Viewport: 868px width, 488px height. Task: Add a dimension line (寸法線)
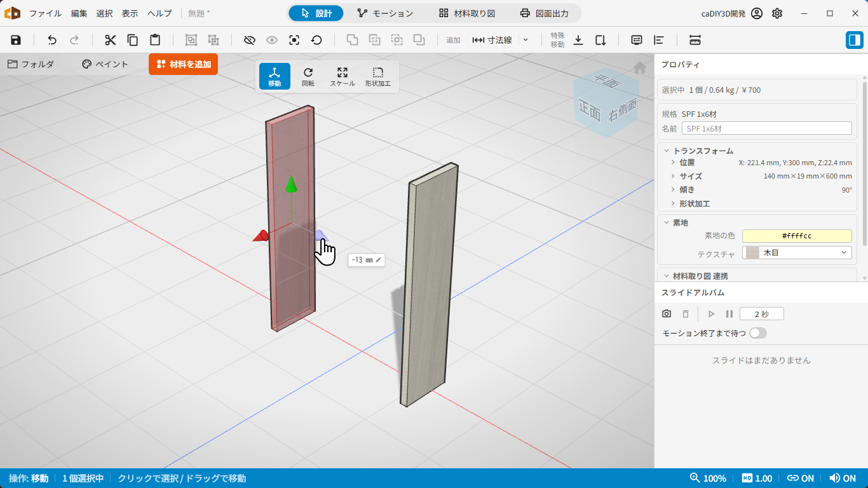pyautogui.click(x=492, y=40)
